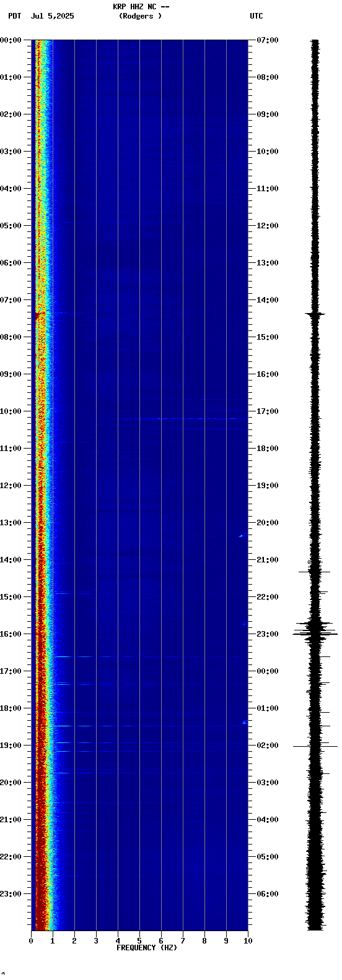Click the '03:00' PDT time label
This screenshot has height=980, width=342.
point(11,152)
